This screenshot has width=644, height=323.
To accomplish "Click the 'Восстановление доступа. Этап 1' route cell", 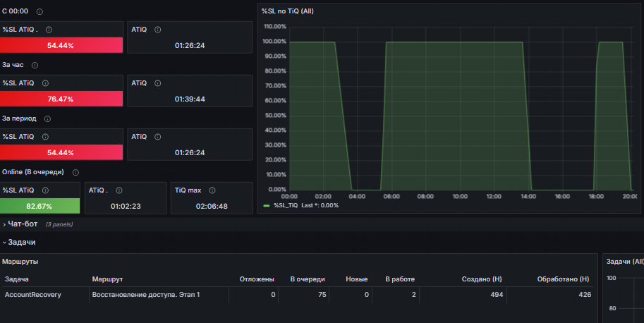I will point(146,295).
